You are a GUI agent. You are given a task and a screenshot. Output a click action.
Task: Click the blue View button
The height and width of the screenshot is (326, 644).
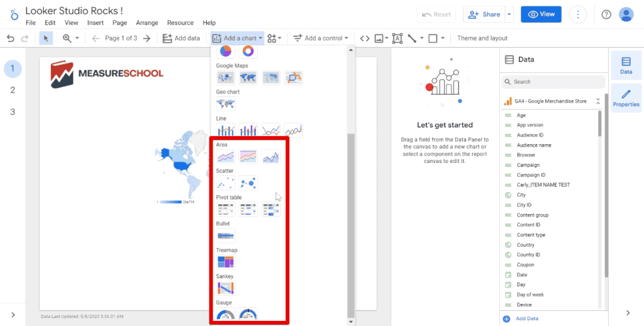[x=541, y=14]
